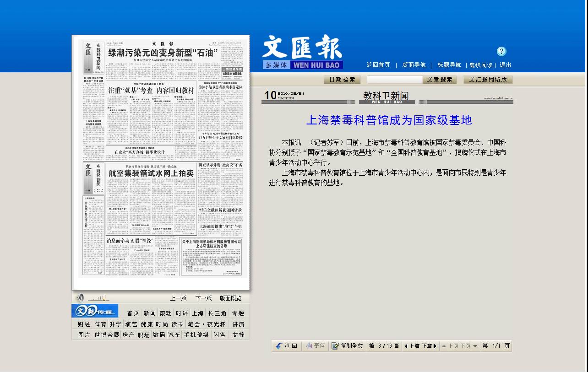Image resolution: width=588 pixels, height=372 pixels.
Task: Click the 返回首页 link
Action: (x=378, y=65)
